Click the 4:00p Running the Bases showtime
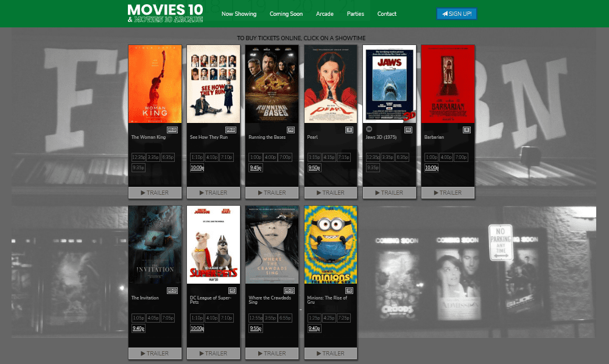This screenshot has height=364, width=609. coord(270,157)
